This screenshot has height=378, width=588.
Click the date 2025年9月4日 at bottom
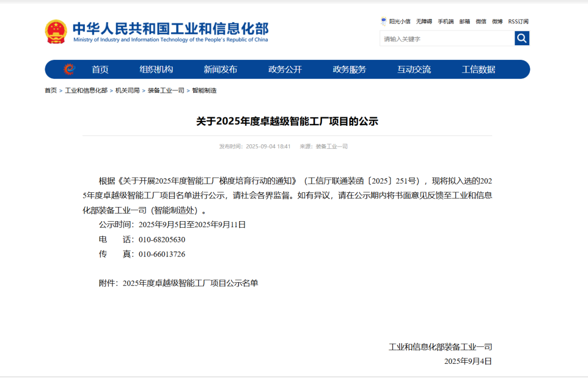coord(468,362)
